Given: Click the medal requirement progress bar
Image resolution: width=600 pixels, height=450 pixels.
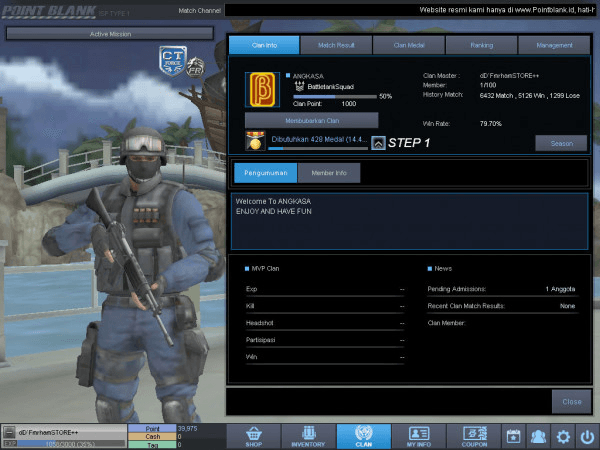Looking at the screenshot, I should coord(318,148).
